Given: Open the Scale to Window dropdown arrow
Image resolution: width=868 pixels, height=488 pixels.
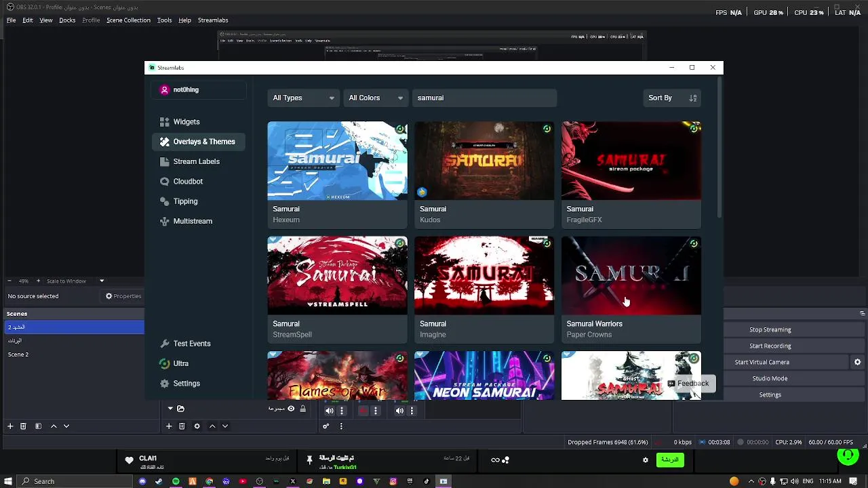Looking at the screenshot, I should pyautogui.click(x=102, y=281).
